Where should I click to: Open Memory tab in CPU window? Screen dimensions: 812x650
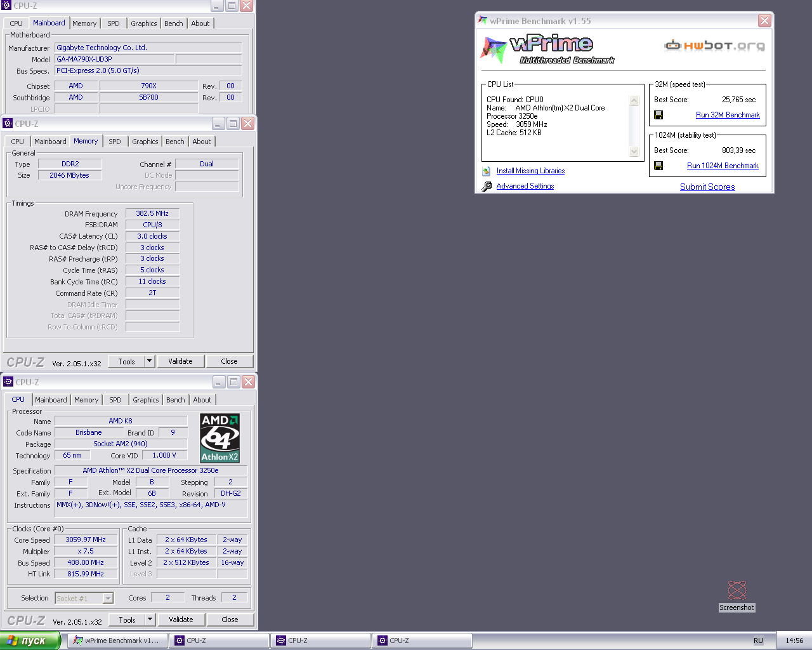[86, 400]
